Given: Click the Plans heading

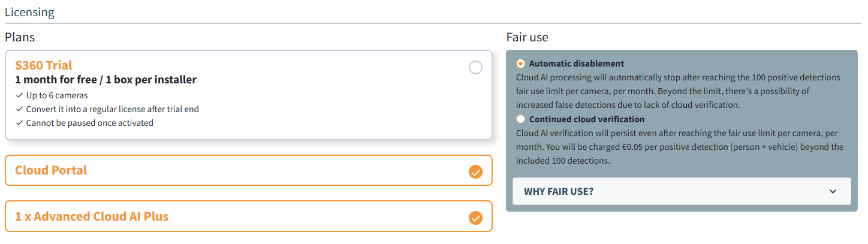Looking at the screenshot, I should click(20, 37).
